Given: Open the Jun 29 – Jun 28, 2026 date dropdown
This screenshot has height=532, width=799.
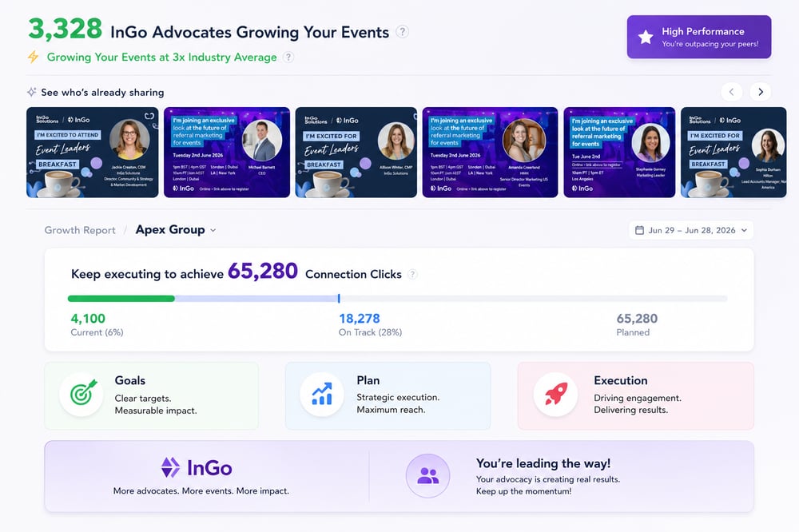Looking at the screenshot, I should [x=691, y=230].
